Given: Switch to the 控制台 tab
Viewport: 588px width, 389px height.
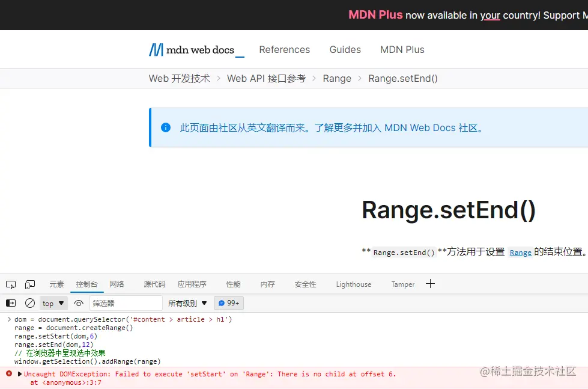Looking at the screenshot, I should coord(86,284).
